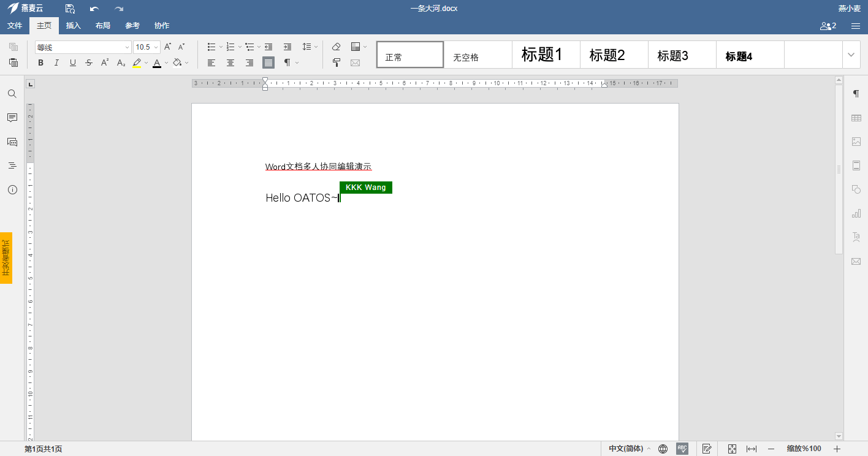The height and width of the screenshot is (456, 868).
Task: Apply the 正常 style
Action: (x=410, y=55)
